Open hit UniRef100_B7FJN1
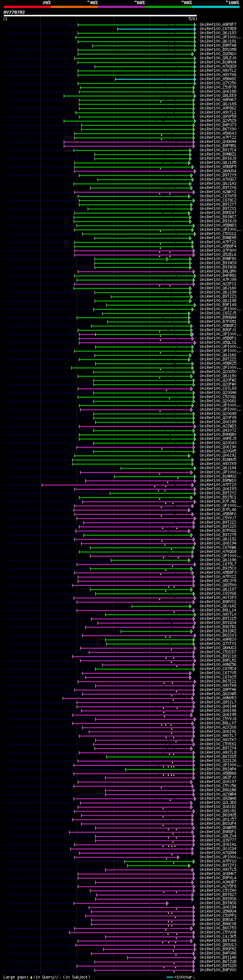The height and width of the screenshot is (980, 243). 218,502
